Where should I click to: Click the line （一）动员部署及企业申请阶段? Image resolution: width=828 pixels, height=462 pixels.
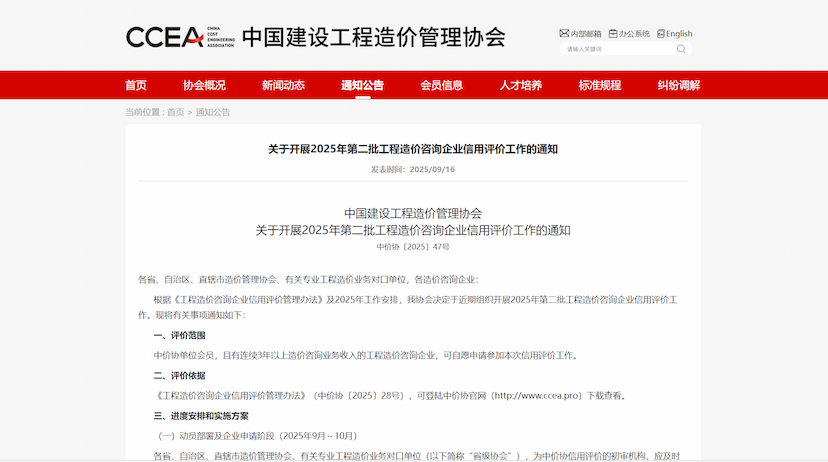(257, 436)
